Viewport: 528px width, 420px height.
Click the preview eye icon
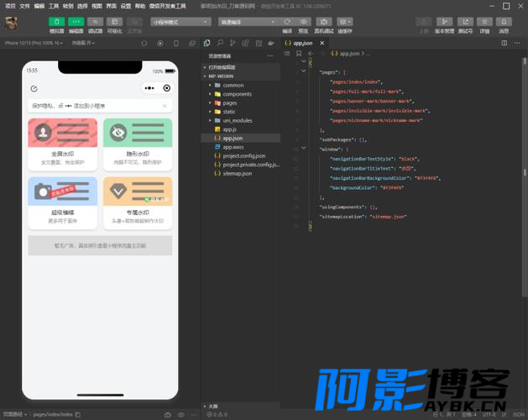[303, 22]
